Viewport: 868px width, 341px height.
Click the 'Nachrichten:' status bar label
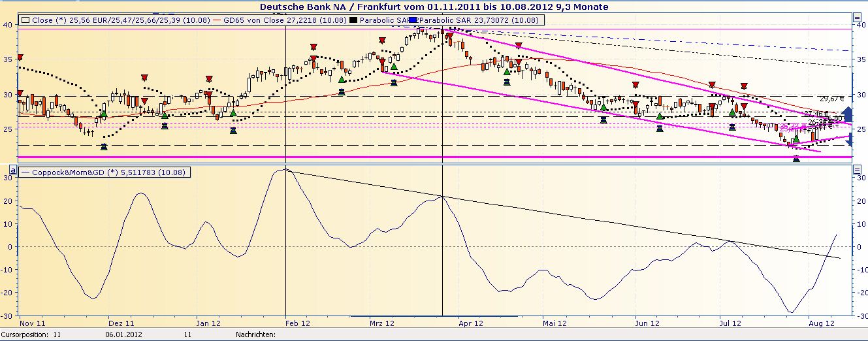[x=255, y=334]
